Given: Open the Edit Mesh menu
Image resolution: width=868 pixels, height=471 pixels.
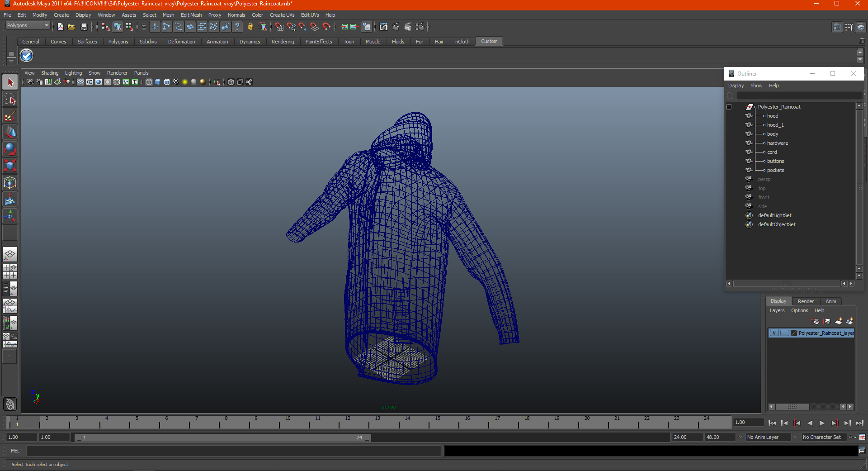Looking at the screenshot, I should point(191,15).
